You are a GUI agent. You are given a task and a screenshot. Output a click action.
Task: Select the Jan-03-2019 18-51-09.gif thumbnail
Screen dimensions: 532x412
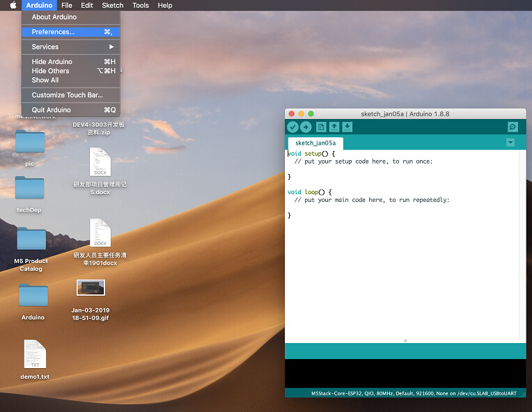(x=91, y=287)
